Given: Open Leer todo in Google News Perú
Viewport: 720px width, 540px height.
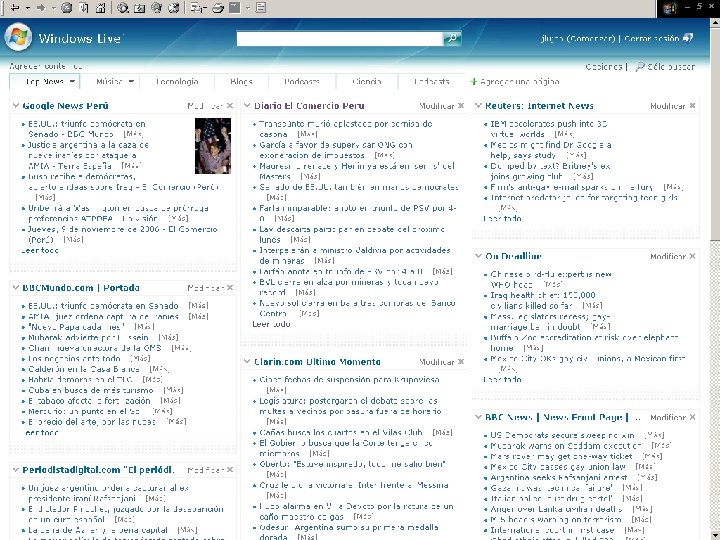Looking at the screenshot, I should coord(40,250).
